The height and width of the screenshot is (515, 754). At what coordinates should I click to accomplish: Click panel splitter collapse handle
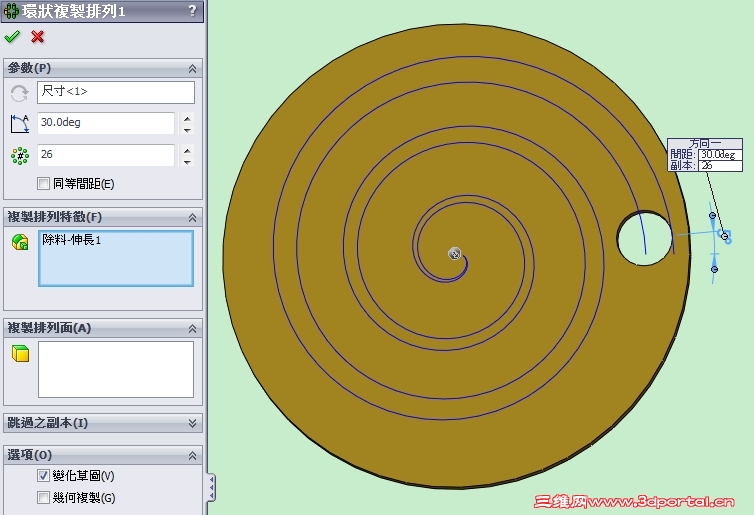coord(211,488)
